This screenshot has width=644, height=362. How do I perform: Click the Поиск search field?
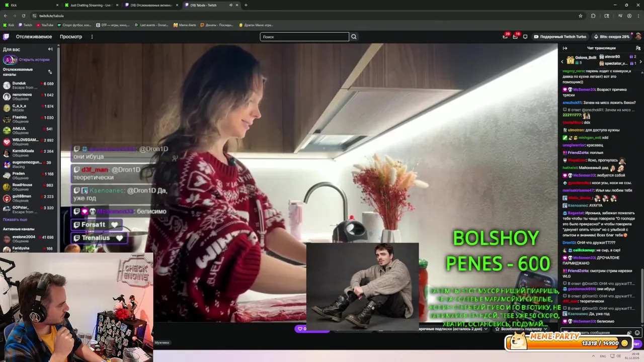click(x=304, y=37)
